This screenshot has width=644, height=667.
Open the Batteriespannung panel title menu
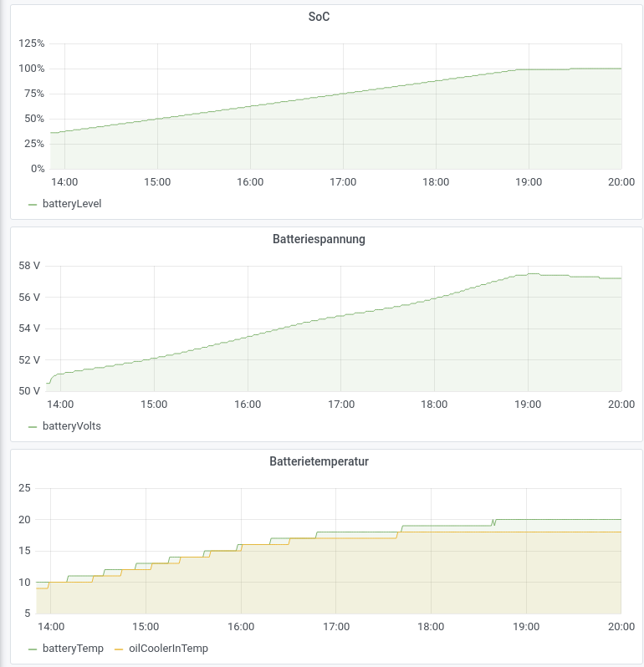click(x=319, y=239)
